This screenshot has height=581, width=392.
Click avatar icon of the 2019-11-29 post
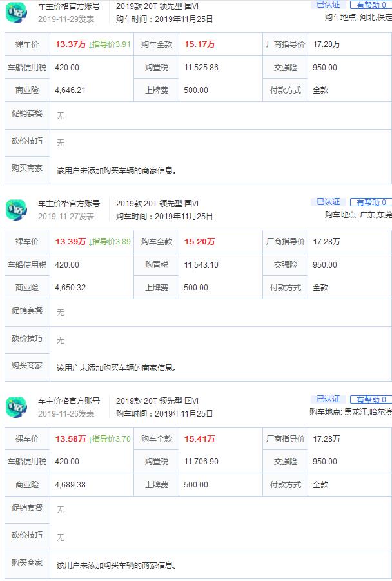pos(16,12)
